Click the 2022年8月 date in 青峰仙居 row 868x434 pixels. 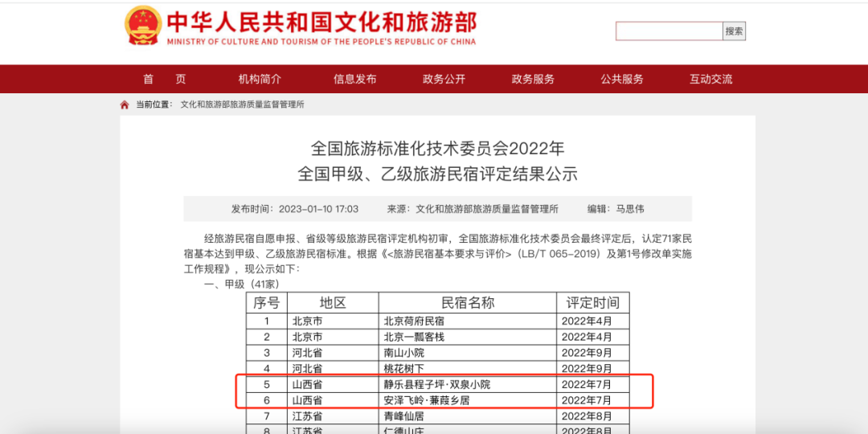tap(587, 416)
